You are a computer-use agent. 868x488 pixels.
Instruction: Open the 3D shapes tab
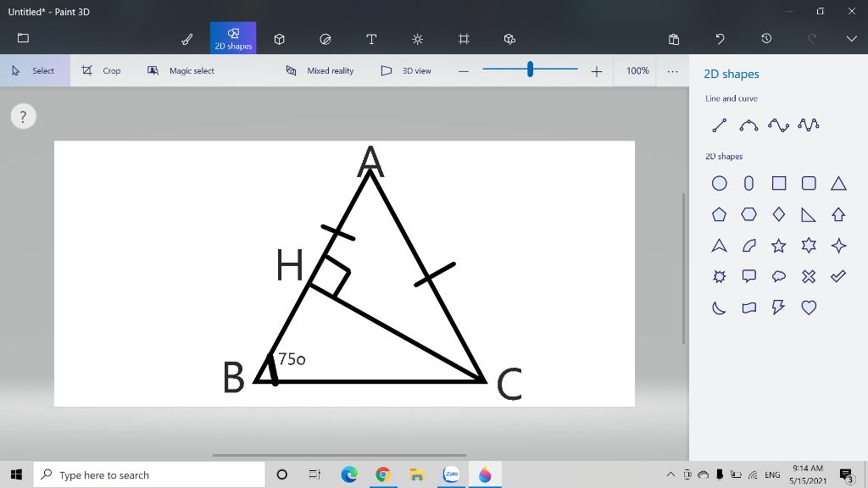pyautogui.click(x=280, y=39)
